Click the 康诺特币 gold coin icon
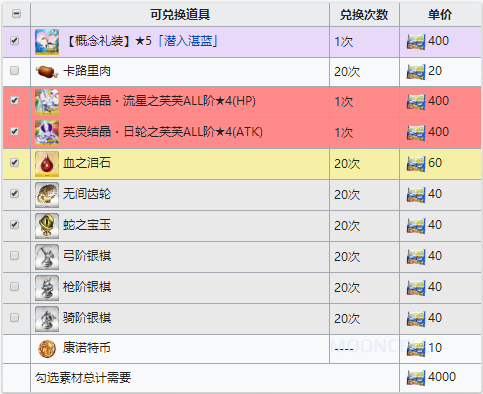This screenshot has width=483, height=394. tap(47, 349)
